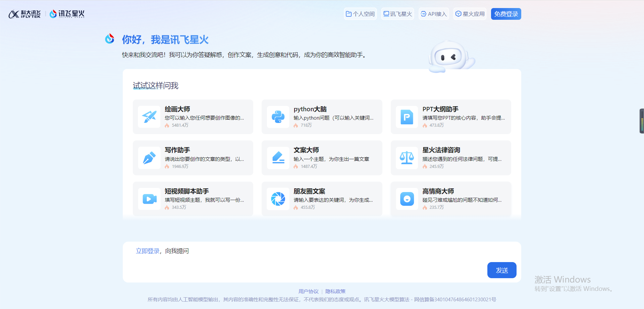This screenshot has width=644, height=309.
Task: Open the 讯飞星火 nav item
Action: click(397, 14)
